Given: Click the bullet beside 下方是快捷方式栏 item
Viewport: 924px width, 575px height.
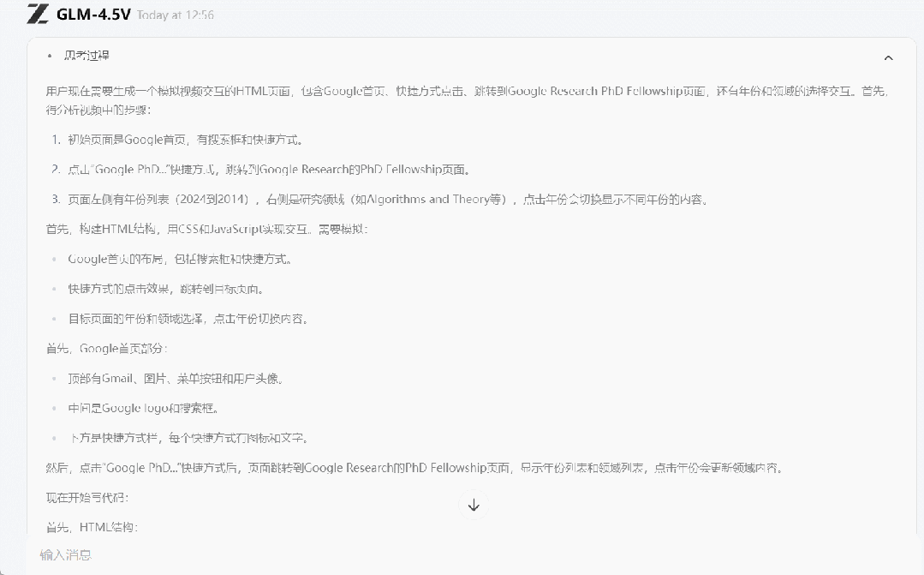Looking at the screenshot, I should click(x=54, y=436).
